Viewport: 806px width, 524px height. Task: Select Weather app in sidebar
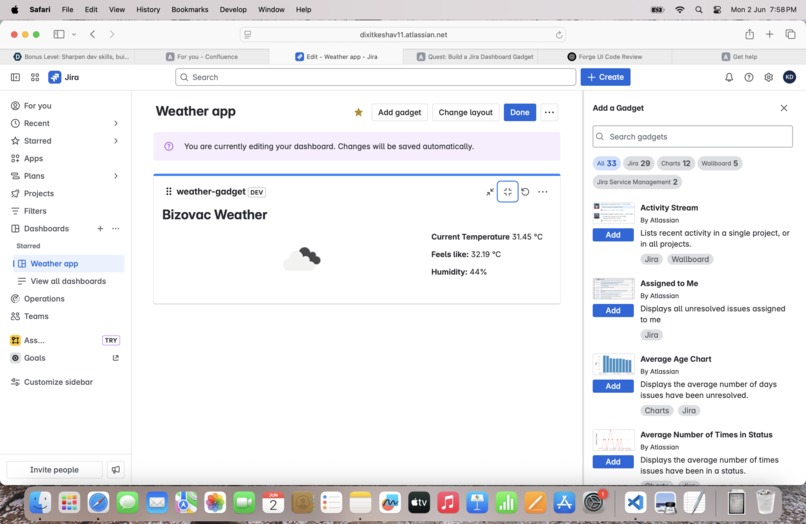tap(68, 263)
